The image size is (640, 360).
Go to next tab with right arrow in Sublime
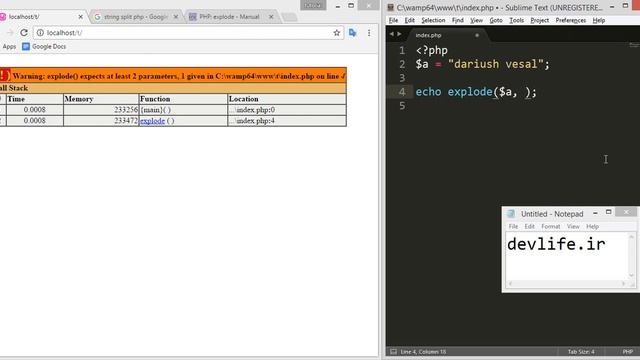tap(399, 34)
